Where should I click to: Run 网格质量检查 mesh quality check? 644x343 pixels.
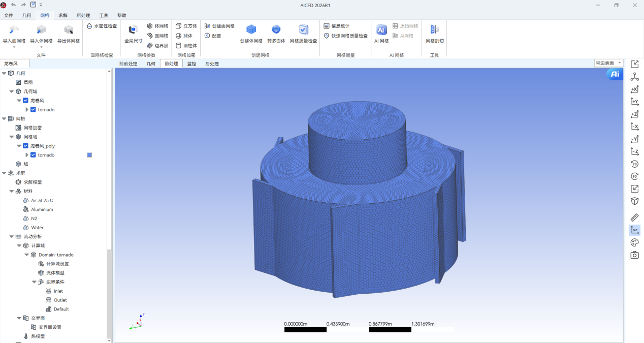304,34
